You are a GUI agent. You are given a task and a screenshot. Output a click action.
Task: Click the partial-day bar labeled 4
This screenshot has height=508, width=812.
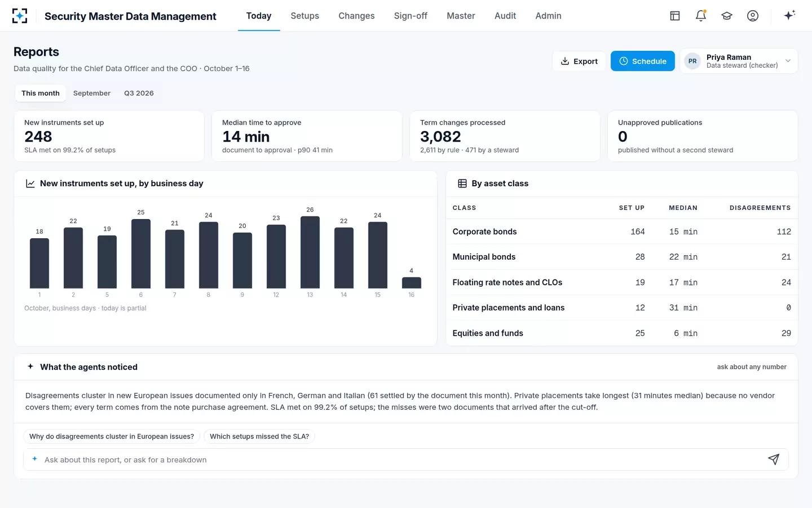tap(412, 283)
